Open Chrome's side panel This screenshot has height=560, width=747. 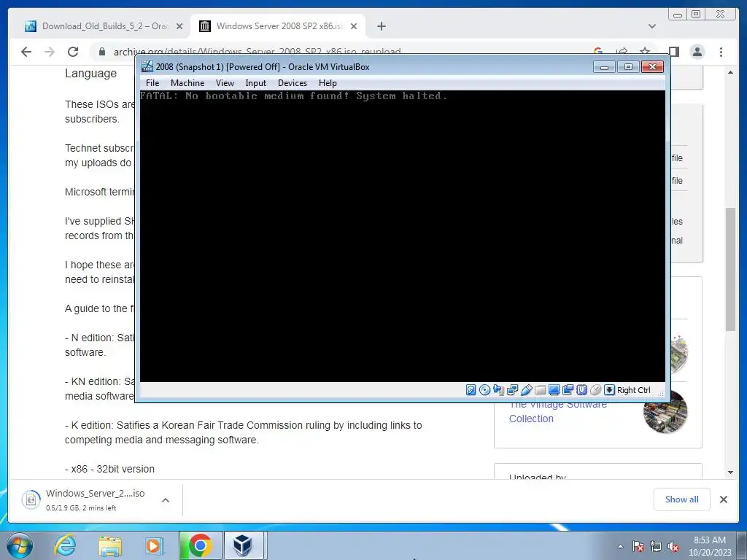pyautogui.click(x=673, y=52)
